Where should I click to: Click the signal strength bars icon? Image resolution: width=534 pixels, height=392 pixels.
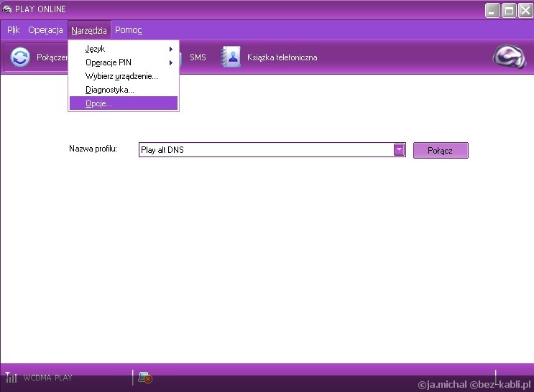(x=11, y=378)
